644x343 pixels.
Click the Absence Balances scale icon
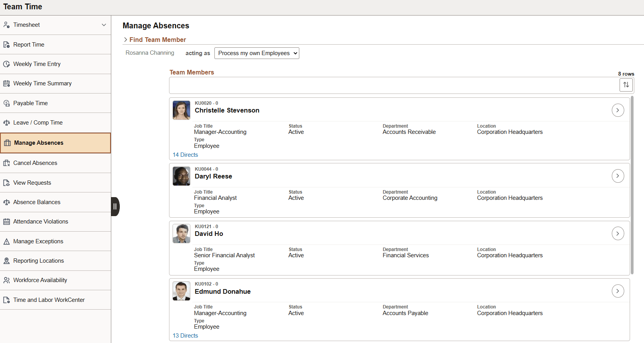point(7,202)
